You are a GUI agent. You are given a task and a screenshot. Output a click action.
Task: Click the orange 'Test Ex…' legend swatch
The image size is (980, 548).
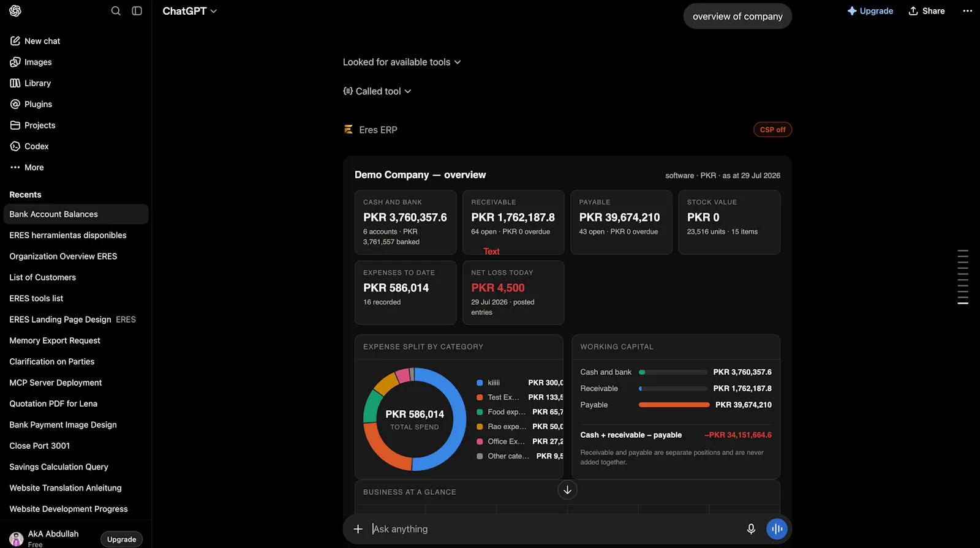[x=480, y=397]
